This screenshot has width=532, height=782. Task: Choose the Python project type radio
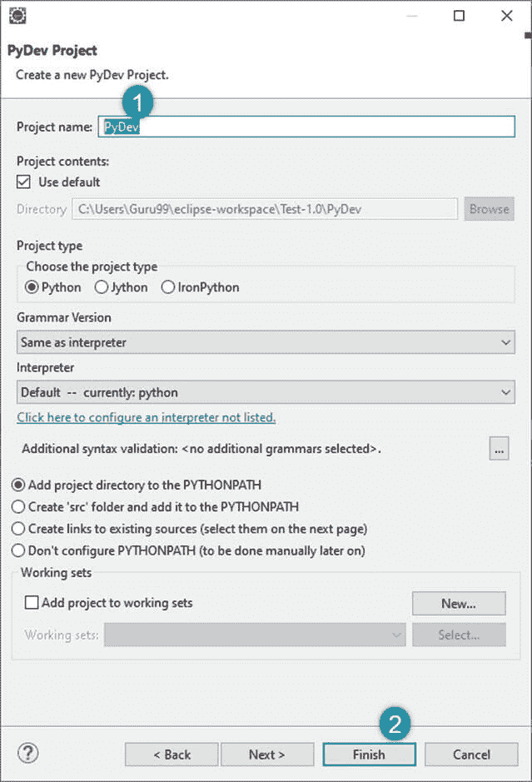(52, 287)
